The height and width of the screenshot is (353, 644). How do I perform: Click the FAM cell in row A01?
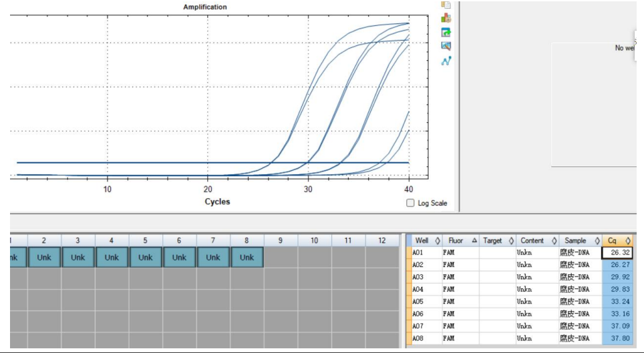(460, 252)
